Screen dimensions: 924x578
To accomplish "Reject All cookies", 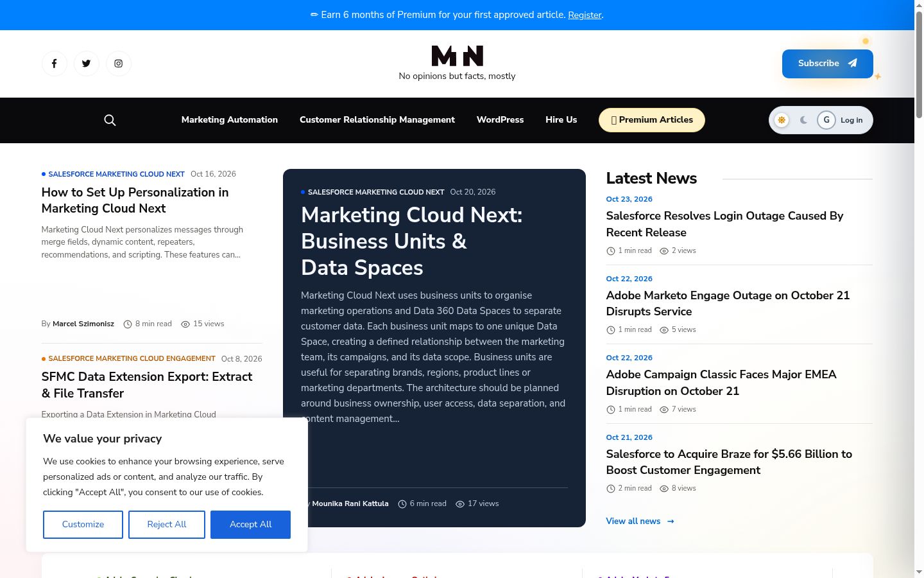I will 167,525.
